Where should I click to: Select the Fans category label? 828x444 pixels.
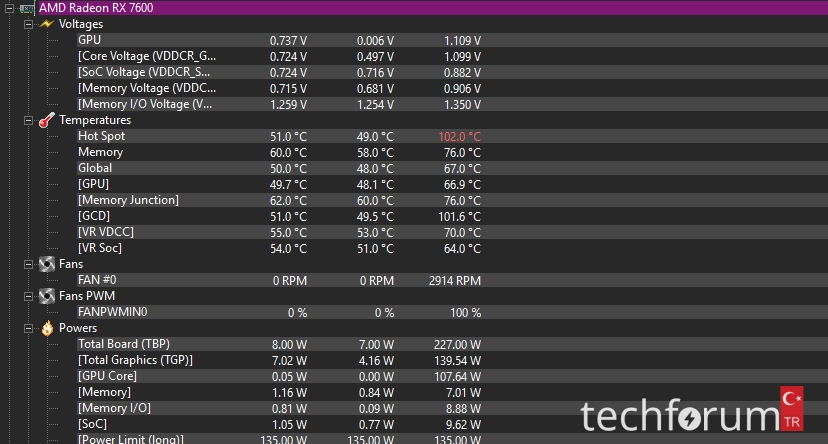[71, 264]
